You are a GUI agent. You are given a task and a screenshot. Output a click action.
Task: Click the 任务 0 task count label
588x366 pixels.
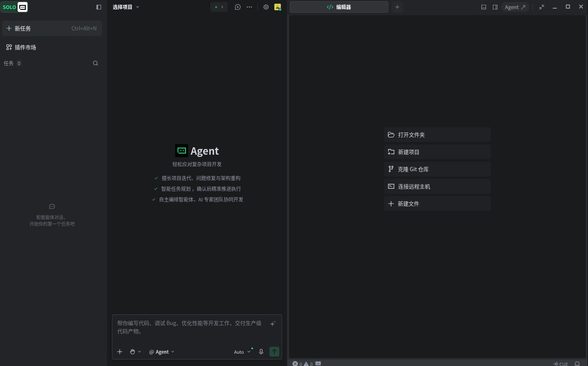point(12,63)
